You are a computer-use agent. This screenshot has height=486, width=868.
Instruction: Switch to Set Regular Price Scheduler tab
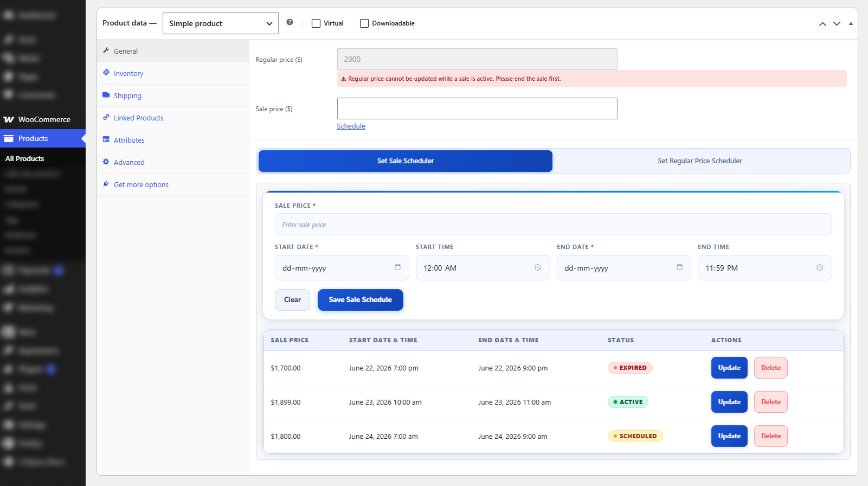tap(700, 161)
